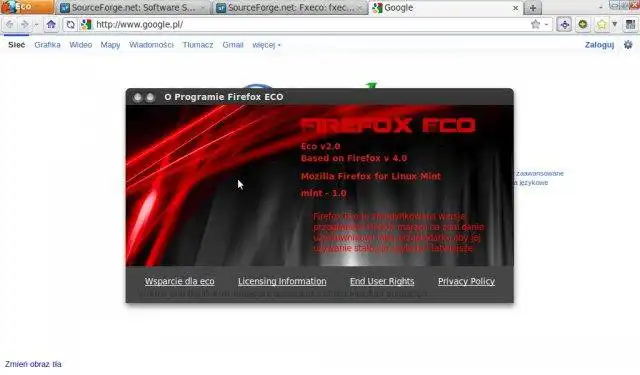
Task: Open the Wiadomości link
Action: 151,45
